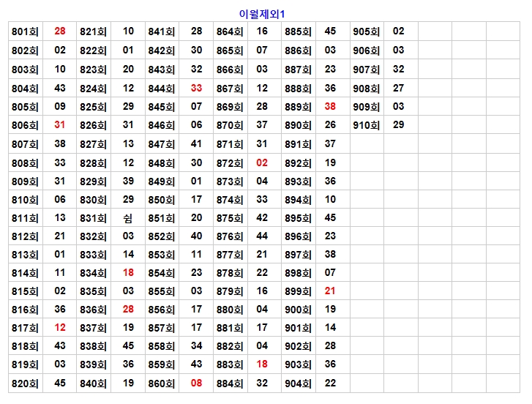Select the 801회 round cell
The height and width of the screenshot is (404, 532).
tap(26, 31)
